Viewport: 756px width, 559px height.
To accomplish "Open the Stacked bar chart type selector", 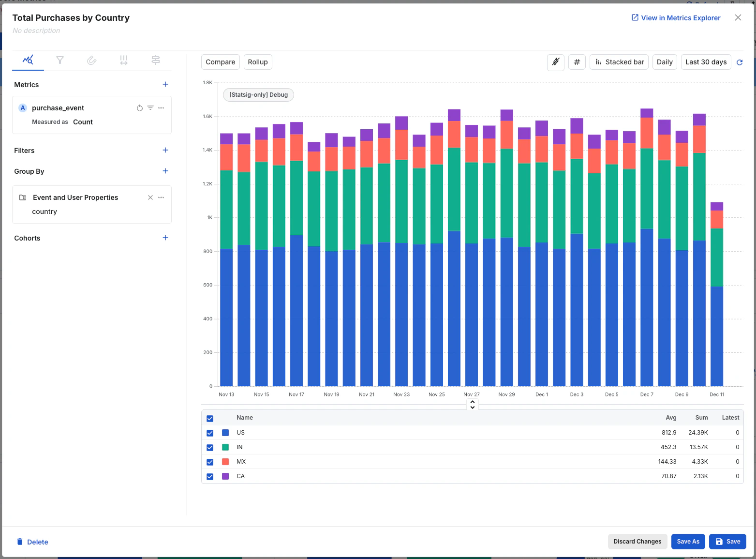I will (x=619, y=62).
